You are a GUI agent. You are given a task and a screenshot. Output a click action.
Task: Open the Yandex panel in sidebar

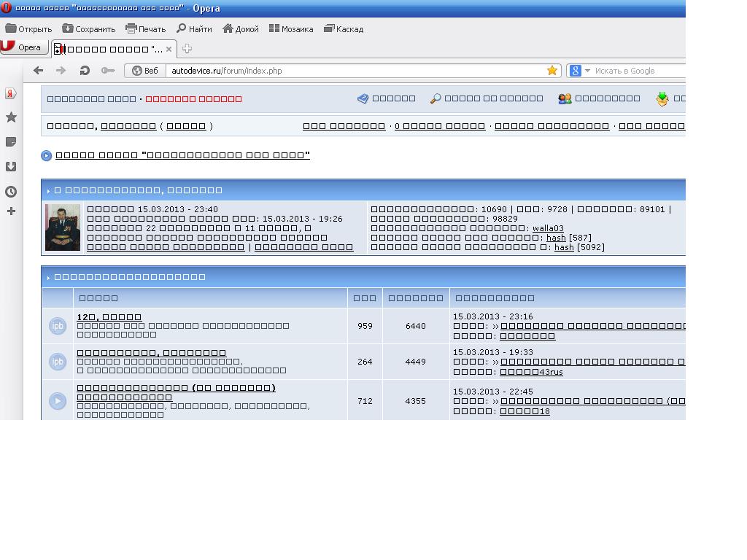point(11,93)
